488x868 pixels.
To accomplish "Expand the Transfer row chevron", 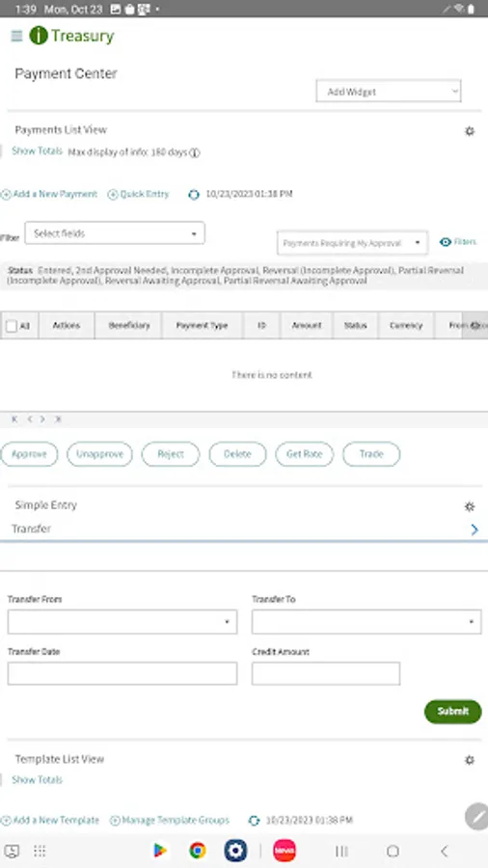I will click(x=474, y=529).
